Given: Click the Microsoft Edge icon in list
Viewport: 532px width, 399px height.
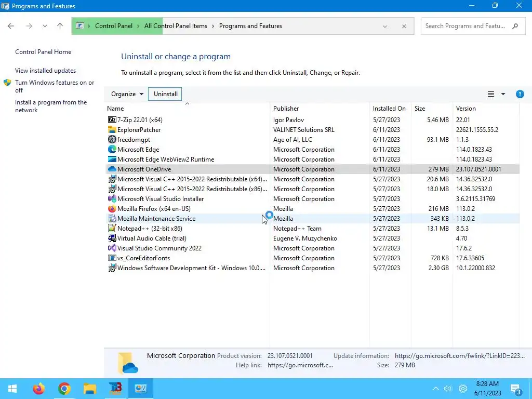Looking at the screenshot, I should click(112, 149).
